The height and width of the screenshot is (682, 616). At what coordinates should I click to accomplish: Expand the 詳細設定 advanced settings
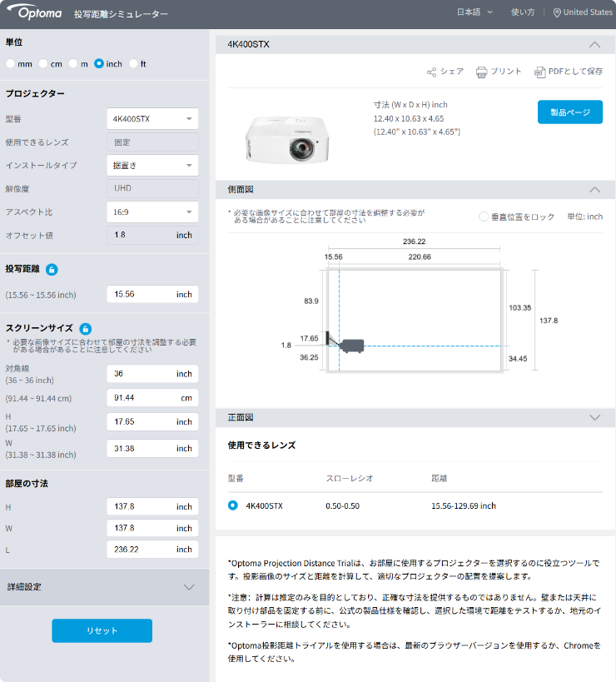[104, 587]
